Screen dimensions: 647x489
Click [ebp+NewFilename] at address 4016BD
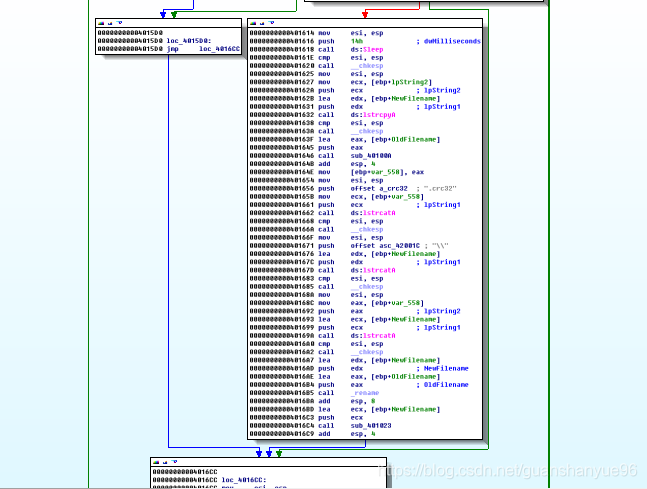(x=406, y=409)
